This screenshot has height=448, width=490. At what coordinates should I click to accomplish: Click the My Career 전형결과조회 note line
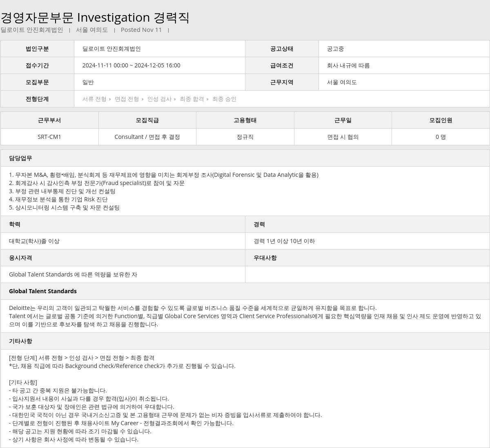(121, 423)
